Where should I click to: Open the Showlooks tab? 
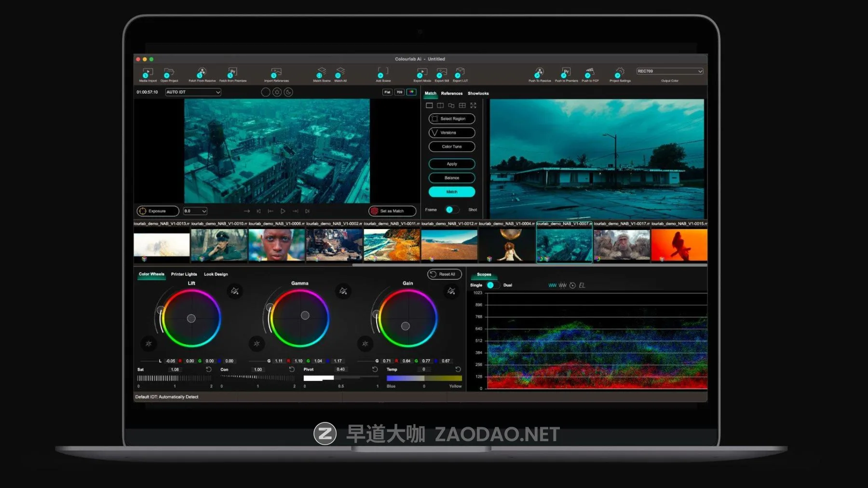478,94
